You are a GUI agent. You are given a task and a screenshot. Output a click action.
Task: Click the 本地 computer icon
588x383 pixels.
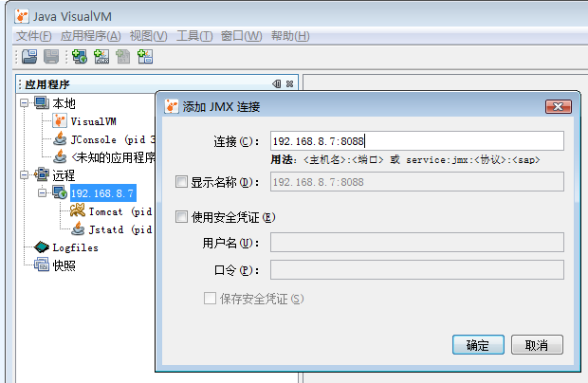tap(41, 102)
